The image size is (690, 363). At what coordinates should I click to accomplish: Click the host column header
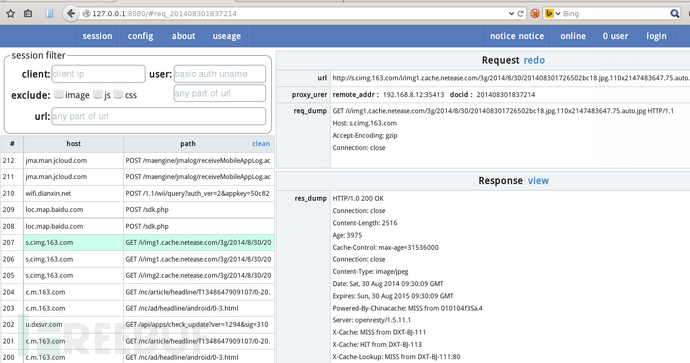(x=73, y=143)
